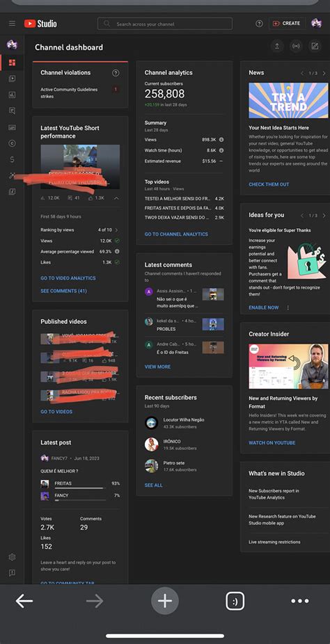Open Analytics icon in left sidebar
The width and height of the screenshot is (330, 644).
12,95
